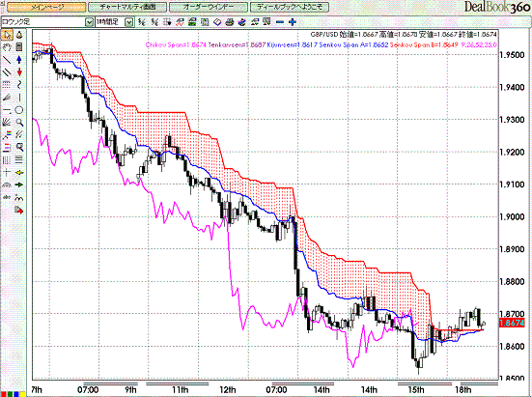
Task: Click the red chart line toolbar icon
Action: coord(180,22)
